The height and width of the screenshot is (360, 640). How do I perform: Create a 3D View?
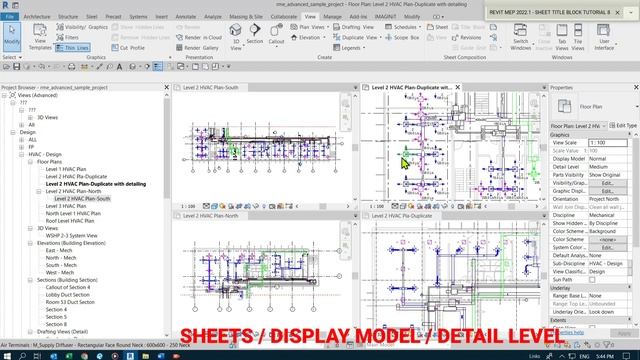(236, 37)
